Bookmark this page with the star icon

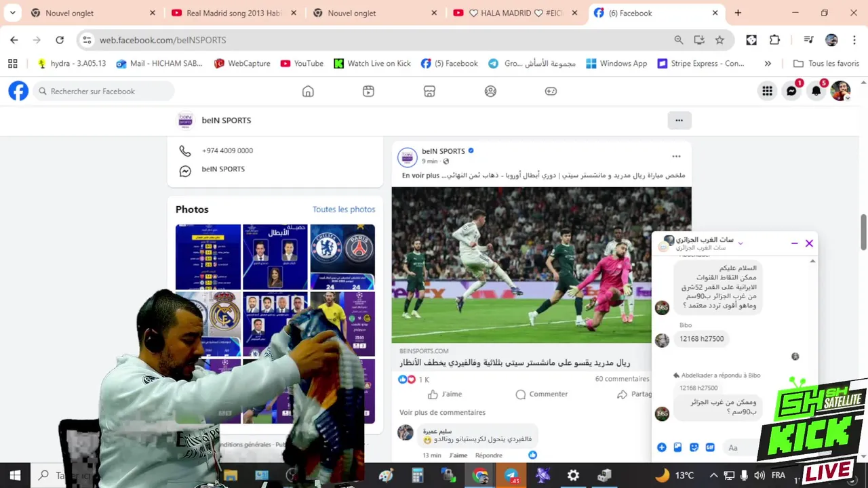click(719, 40)
